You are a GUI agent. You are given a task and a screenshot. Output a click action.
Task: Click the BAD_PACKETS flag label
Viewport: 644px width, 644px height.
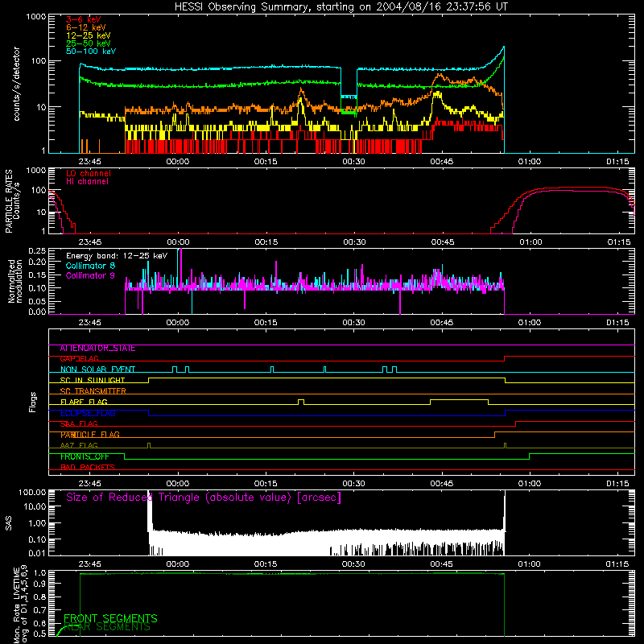(88, 467)
